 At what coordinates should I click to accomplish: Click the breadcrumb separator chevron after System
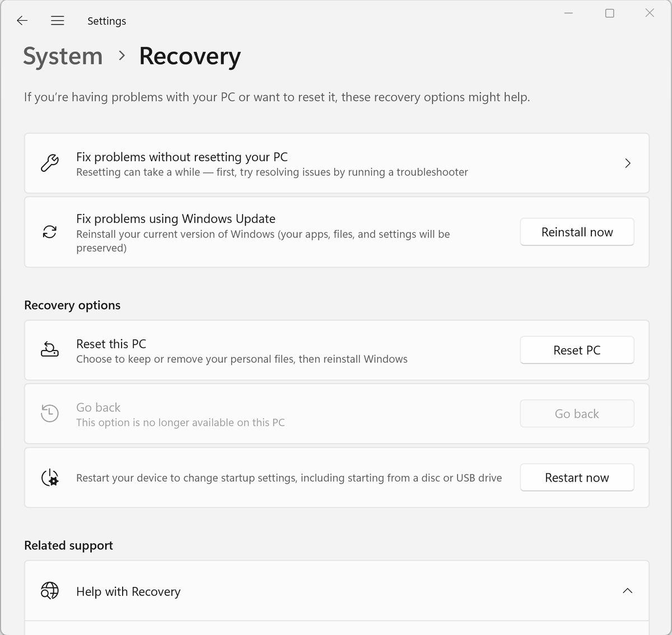coord(120,57)
